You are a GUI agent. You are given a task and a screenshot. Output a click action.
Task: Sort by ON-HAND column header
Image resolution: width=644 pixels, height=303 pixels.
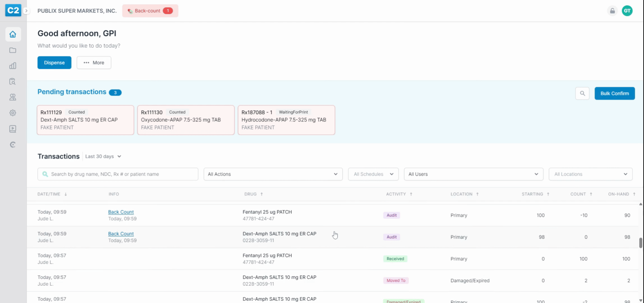[x=622, y=194]
